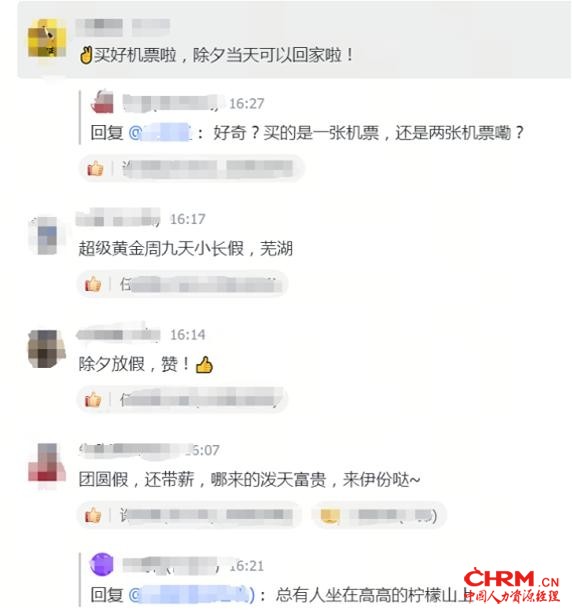Open the red avatar beside 16:27 reply
The height and width of the screenshot is (615, 572).
102,101
